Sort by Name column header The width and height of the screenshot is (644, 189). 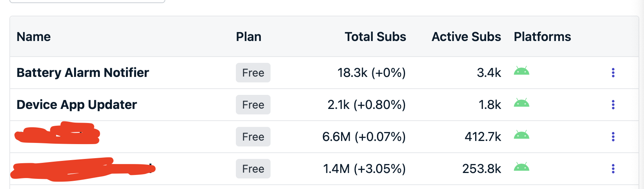tap(34, 37)
